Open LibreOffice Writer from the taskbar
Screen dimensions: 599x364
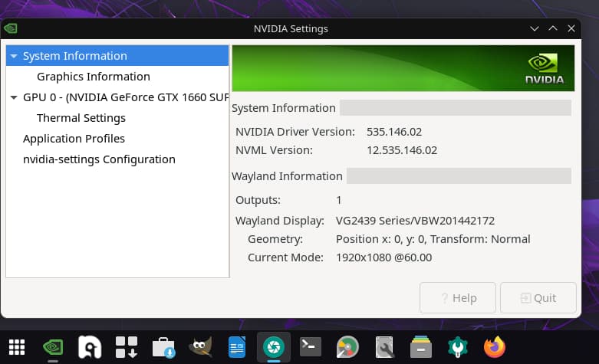[237, 347]
